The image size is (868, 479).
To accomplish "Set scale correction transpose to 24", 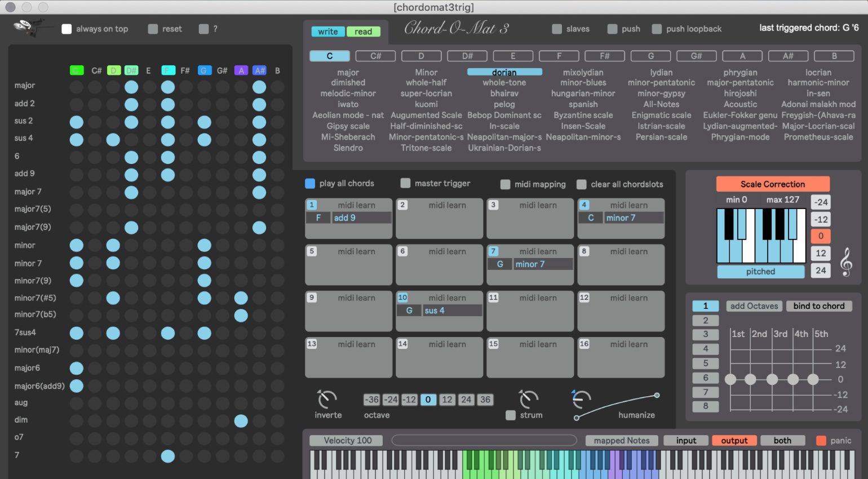I will click(x=821, y=270).
